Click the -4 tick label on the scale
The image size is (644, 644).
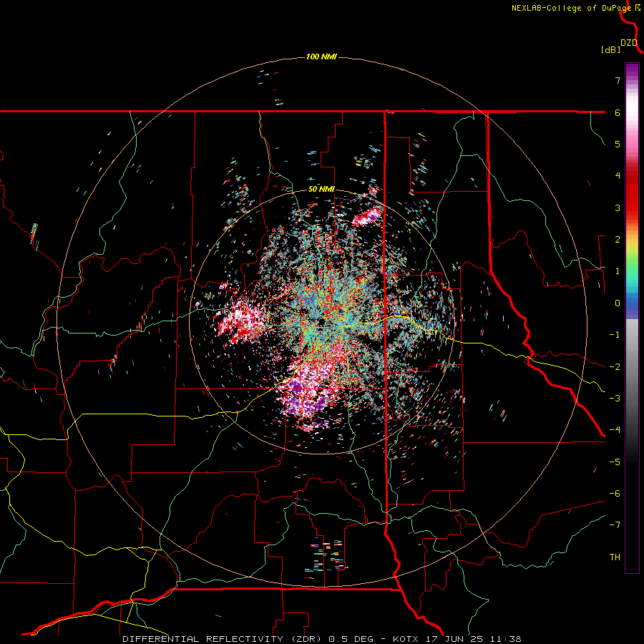coord(615,430)
